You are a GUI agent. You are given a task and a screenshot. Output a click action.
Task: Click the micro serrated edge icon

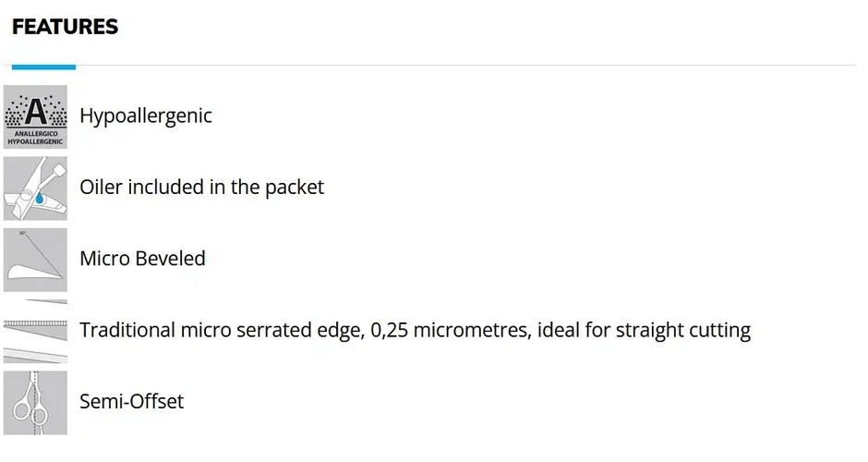pyautogui.click(x=35, y=330)
